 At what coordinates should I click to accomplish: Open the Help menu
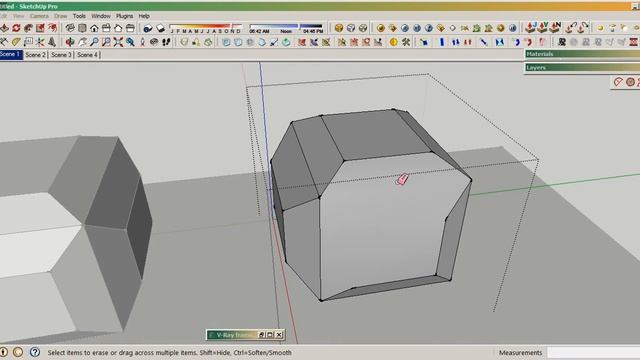coord(144,16)
